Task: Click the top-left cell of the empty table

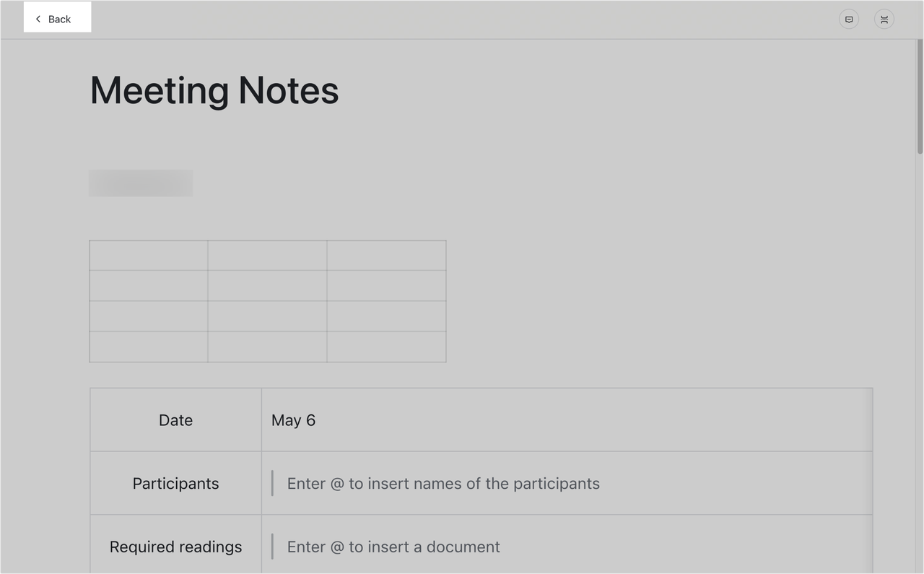Action: [149, 256]
